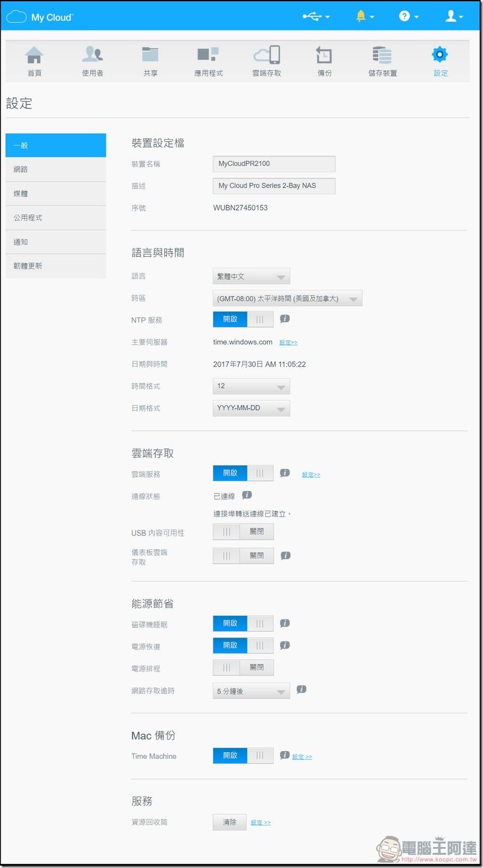The height and width of the screenshot is (868, 483).
Task: Open 共享 shares section
Action: click(150, 61)
